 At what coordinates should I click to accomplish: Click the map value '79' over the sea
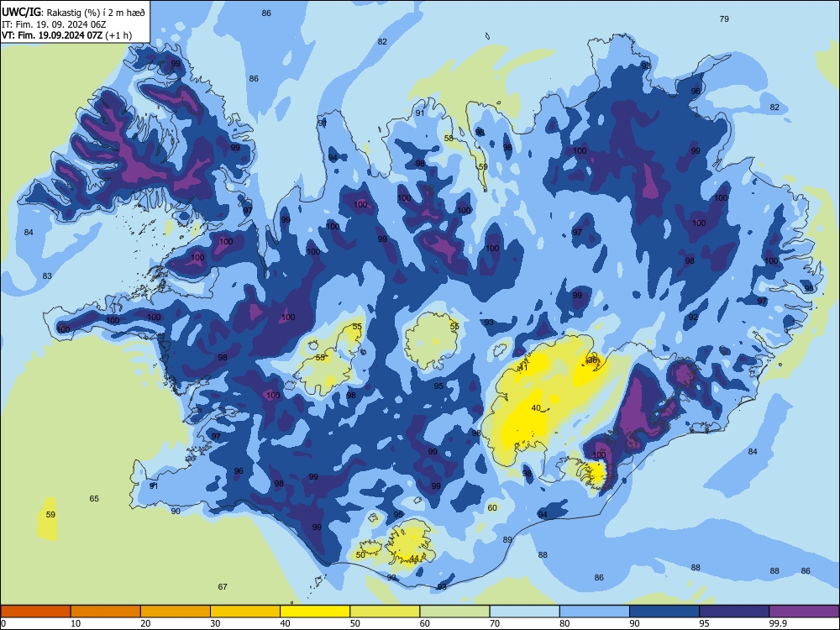tap(724, 18)
